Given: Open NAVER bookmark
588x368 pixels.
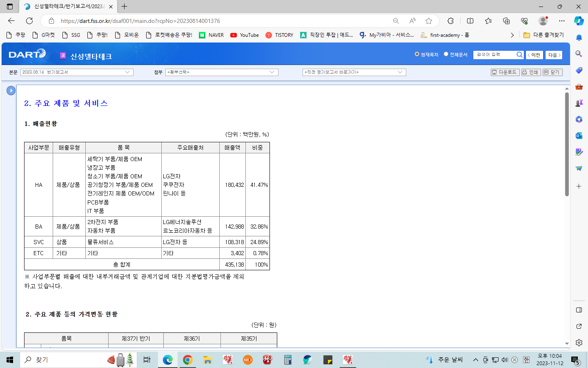Looking at the screenshot, I should coord(212,35).
